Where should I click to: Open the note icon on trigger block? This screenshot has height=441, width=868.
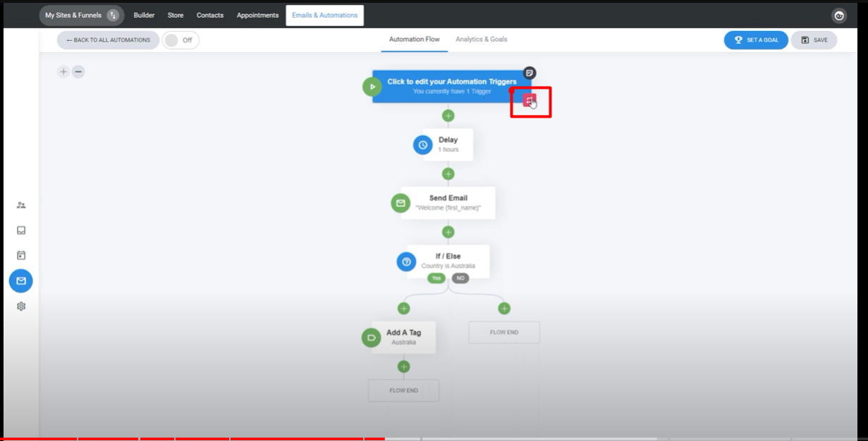coord(530,73)
